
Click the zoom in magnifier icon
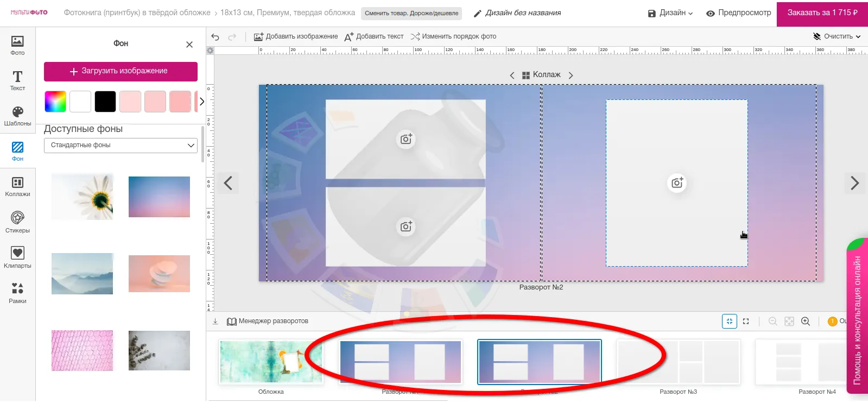point(806,322)
